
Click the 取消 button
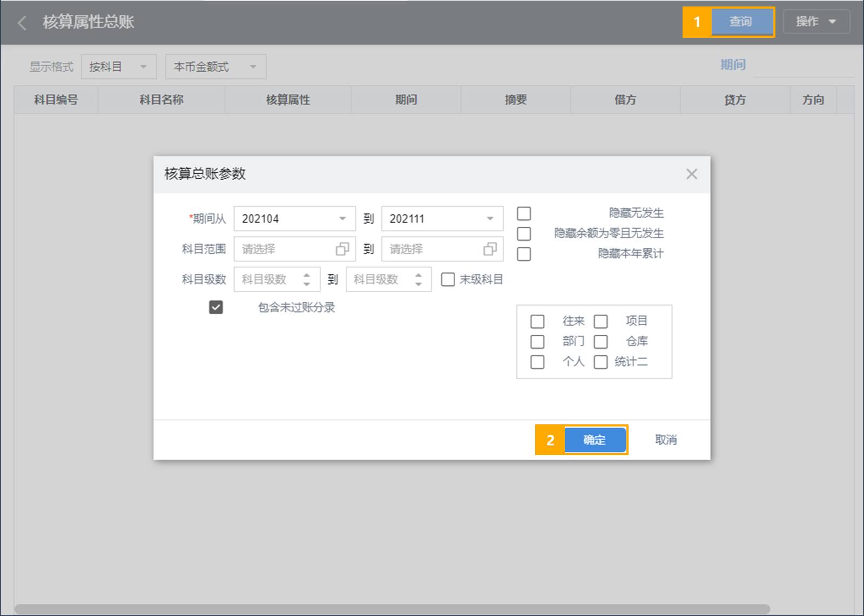point(666,440)
